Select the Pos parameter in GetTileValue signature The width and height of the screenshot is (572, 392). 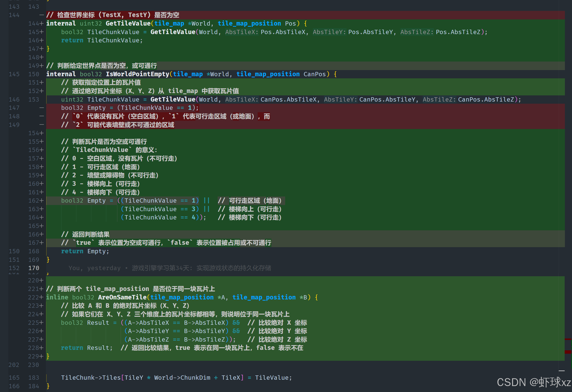click(x=290, y=23)
